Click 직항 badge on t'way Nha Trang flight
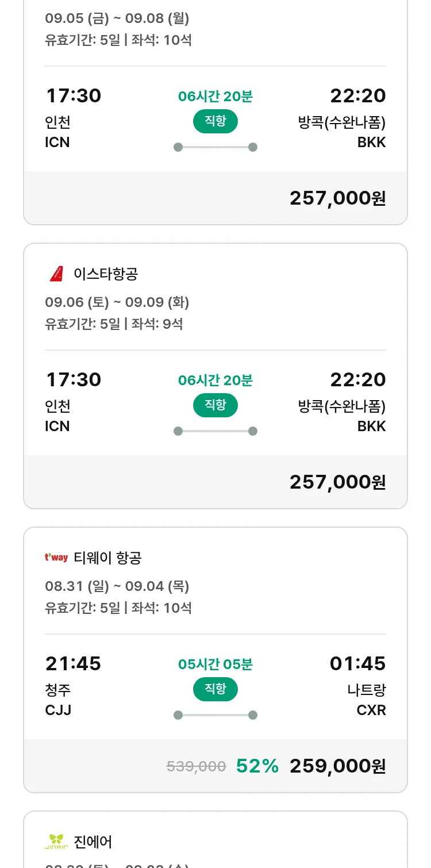 pyautogui.click(x=215, y=689)
